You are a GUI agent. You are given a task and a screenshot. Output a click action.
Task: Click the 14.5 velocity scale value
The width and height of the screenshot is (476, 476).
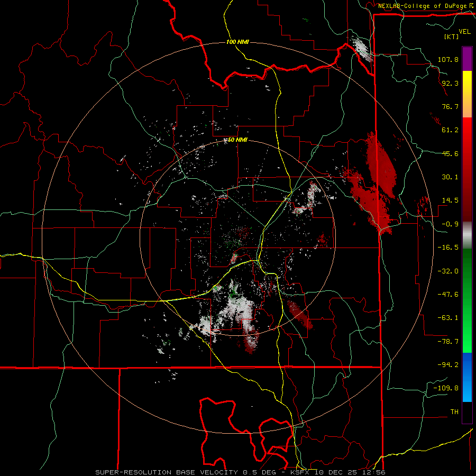click(450, 200)
